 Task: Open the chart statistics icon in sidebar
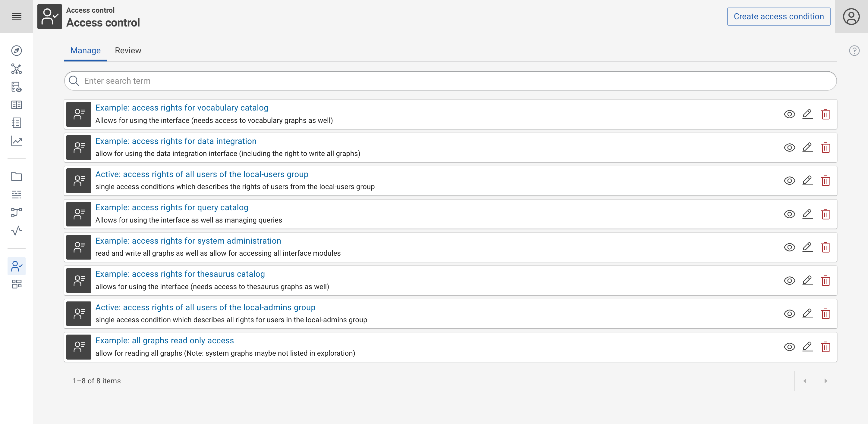tap(17, 141)
